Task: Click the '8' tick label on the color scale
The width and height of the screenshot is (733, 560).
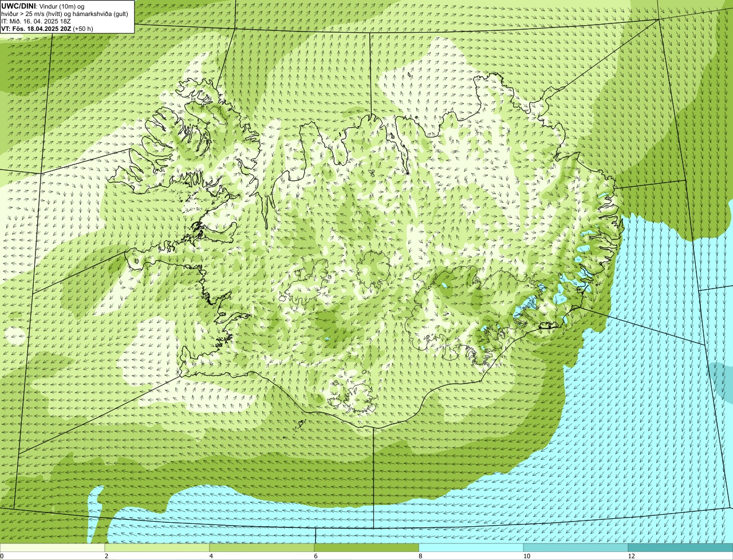Action: [420, 556]
